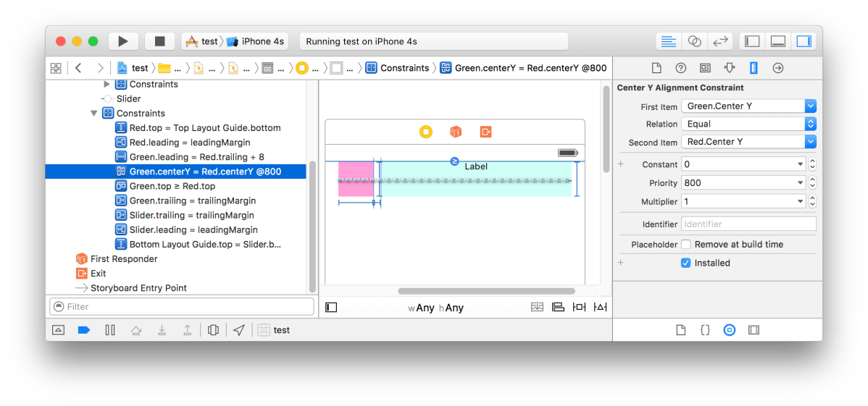Screen dimensions: 868x406
Task: Click the First Responder cube in scene dock
Action: [456, 132]
